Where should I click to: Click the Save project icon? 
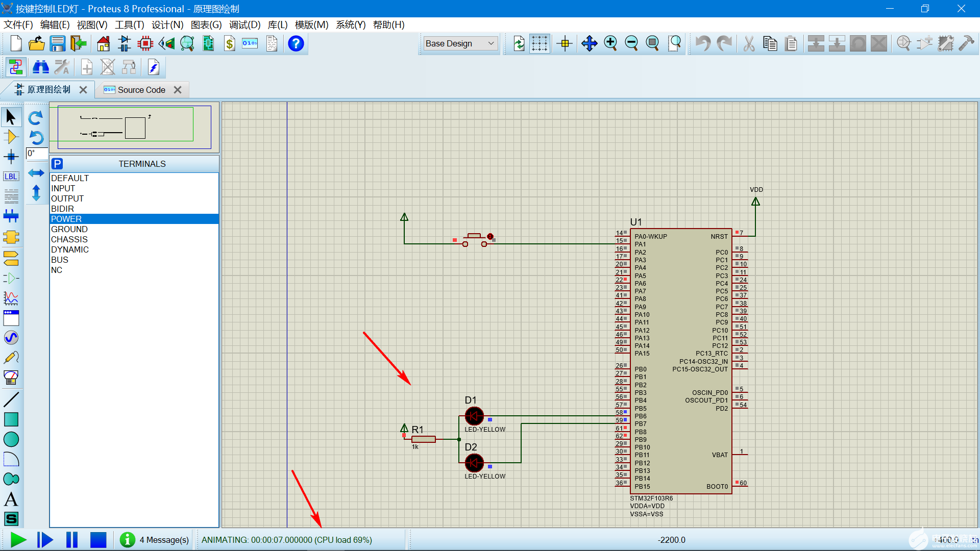point(58,44)
